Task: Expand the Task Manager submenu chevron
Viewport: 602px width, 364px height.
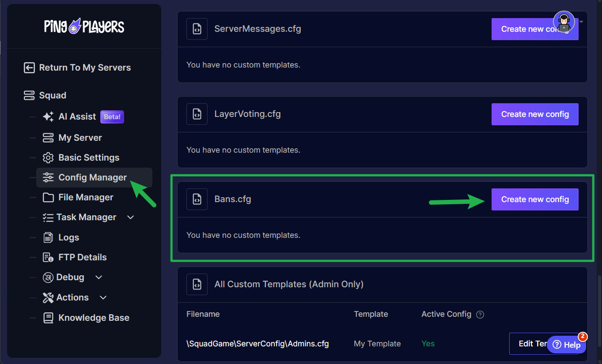Action: pos(130,217)
